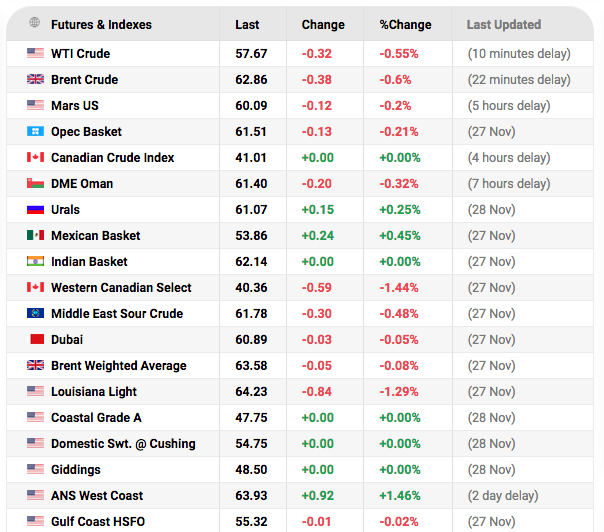Click the (5 hours delay) text

pyautogui.click(x=509, y=106)
